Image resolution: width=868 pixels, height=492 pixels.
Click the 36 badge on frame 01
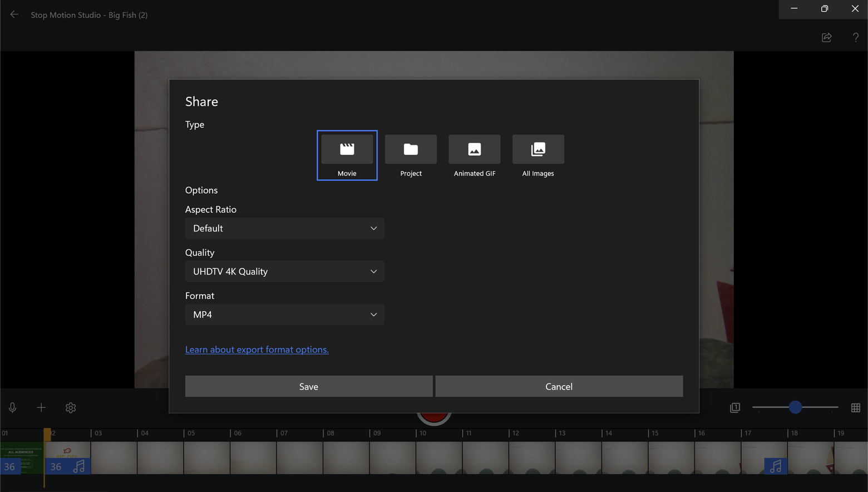click(x=10, y=467)
